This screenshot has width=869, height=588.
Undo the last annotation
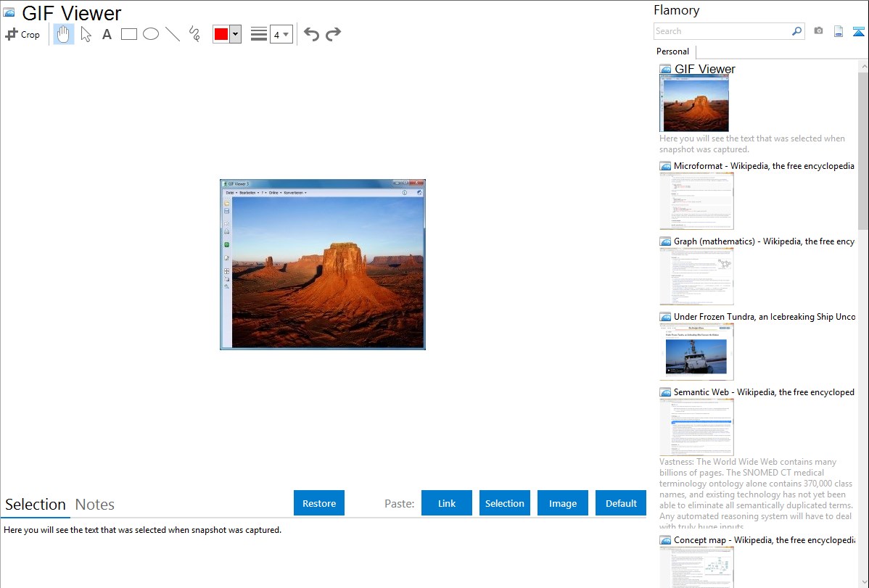[x=311, y=34]
